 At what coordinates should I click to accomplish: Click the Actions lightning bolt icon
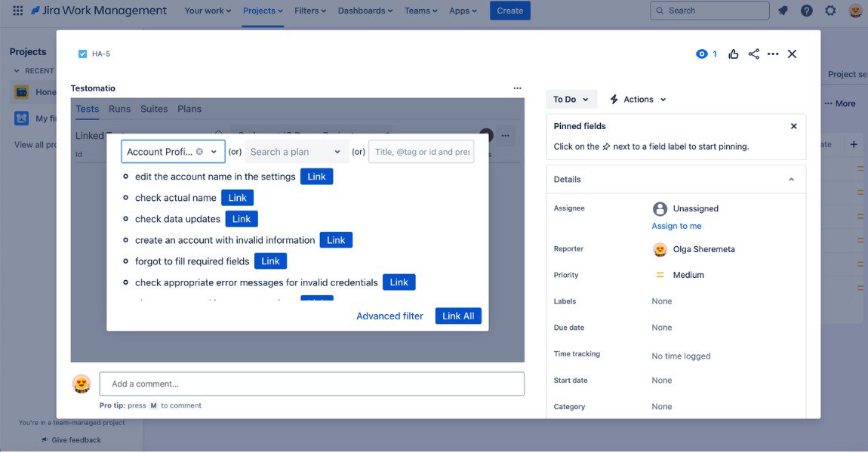(x=614, y=99)
